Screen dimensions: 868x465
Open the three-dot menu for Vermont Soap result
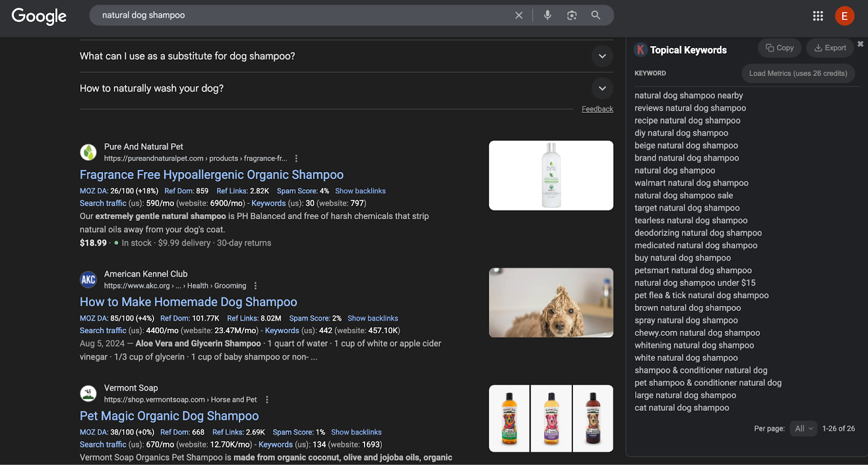[266, 400]
